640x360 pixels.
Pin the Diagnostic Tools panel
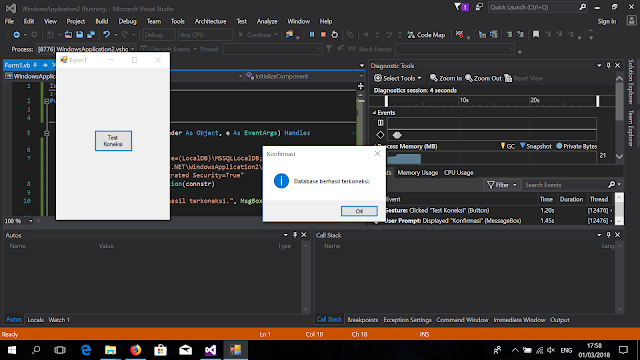click(x=609, y=65)
